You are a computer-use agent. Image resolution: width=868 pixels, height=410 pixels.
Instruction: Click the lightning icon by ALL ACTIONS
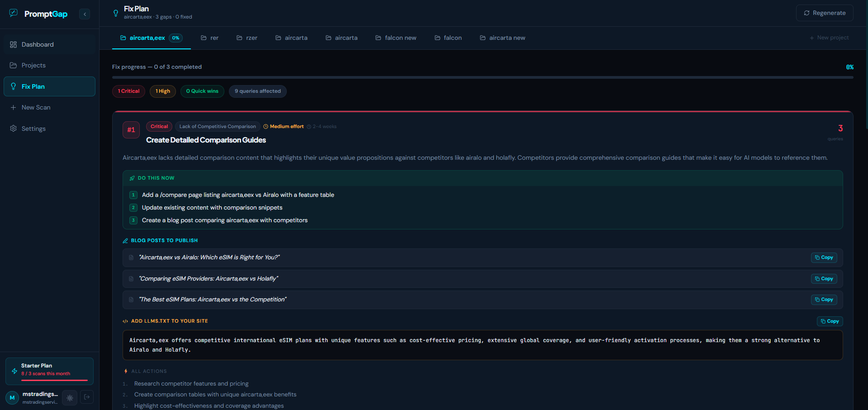126,371
